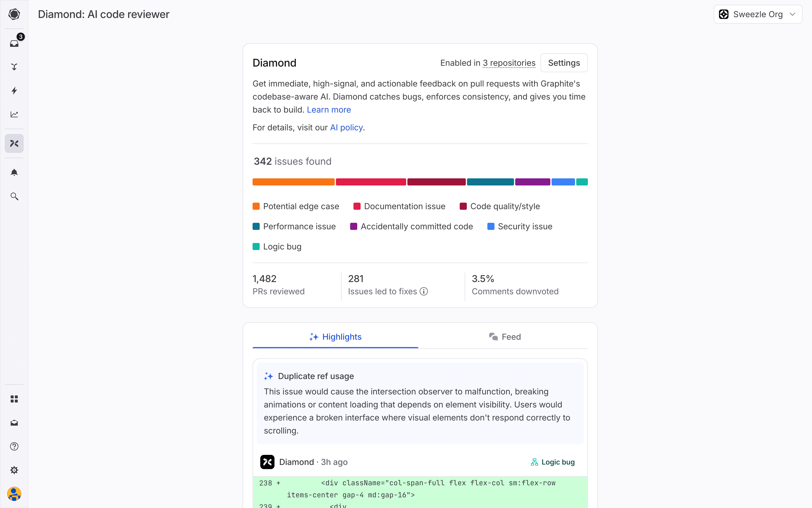The image size is (812, 508).
Task: Click the Logic bug tag on the comment
Action: [x=553, y=462]
